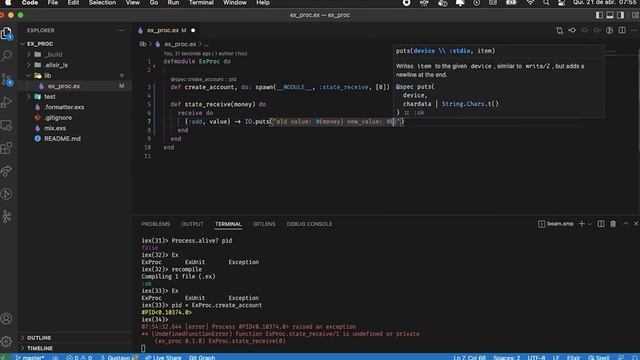
Task: Open the Search view in activity bar
Action: [7, 56]
